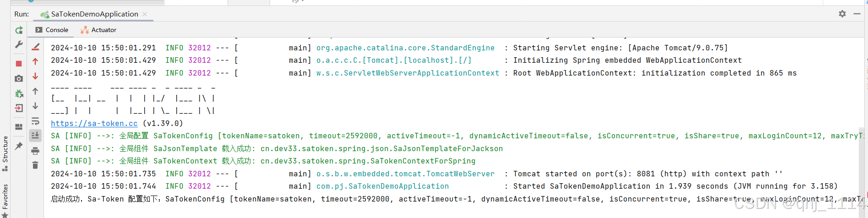
Task: Click the debug bug icon in run sidebar
Action: [x=19, y=93]
